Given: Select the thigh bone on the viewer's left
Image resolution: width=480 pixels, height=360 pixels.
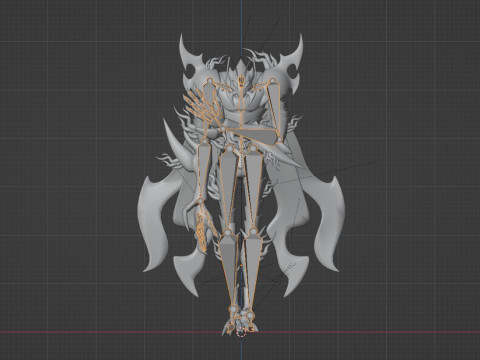Looking at the screenshot, I should click(227, 188).
